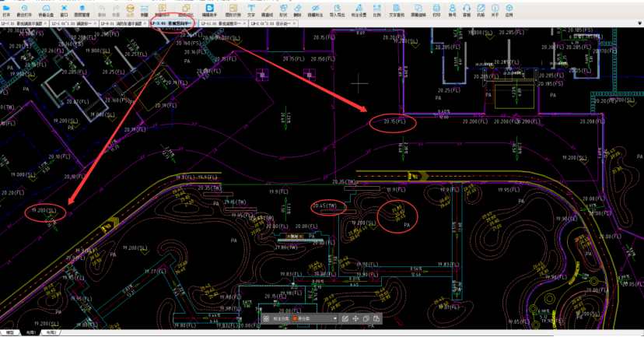Expand the drawing tabs overflow arrow
Viewport: 644px width, 337px height.
coord(639,23)
